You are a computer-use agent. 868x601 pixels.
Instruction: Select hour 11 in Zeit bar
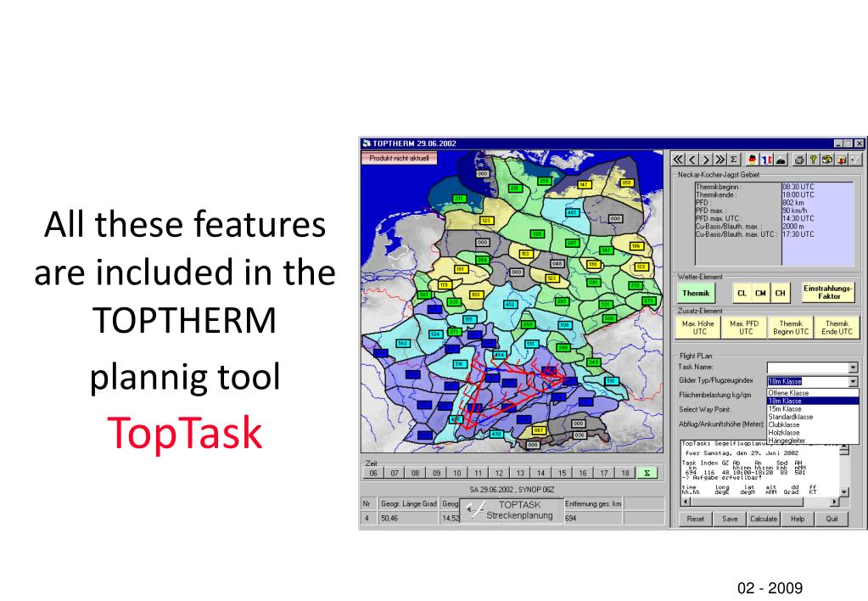(479, 473)
